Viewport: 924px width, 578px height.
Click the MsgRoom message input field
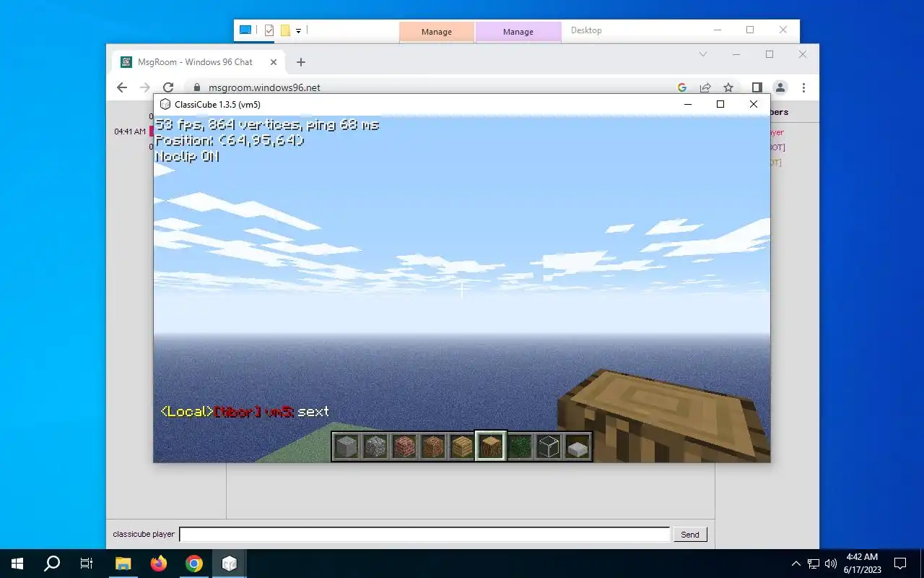(424, 534)
